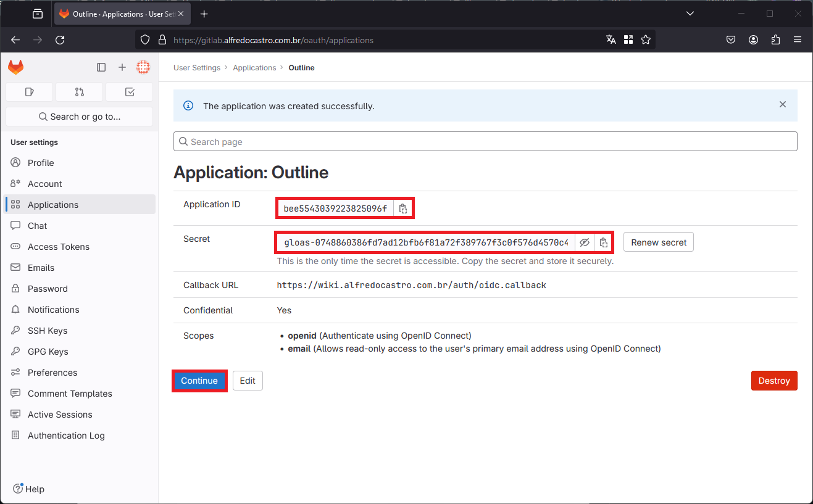Go back in browser history
Viewport: 813px width, 504px height.
(15, 39)
